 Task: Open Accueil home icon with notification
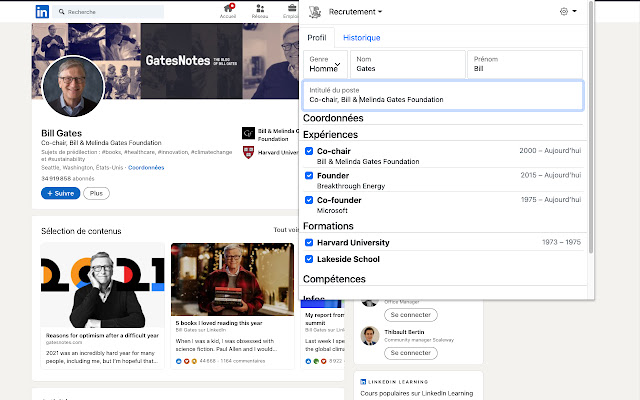click(x=228, y=8)
